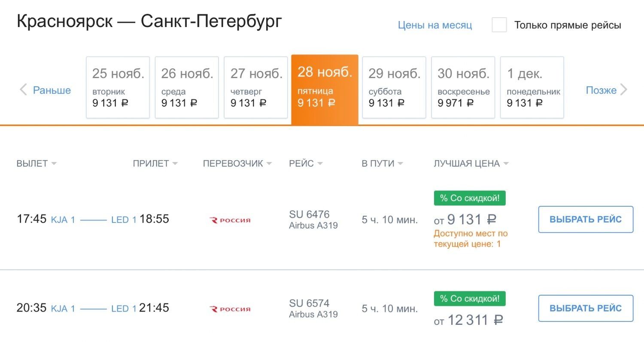Click the right arrow next to Позже

coord(624,90)
